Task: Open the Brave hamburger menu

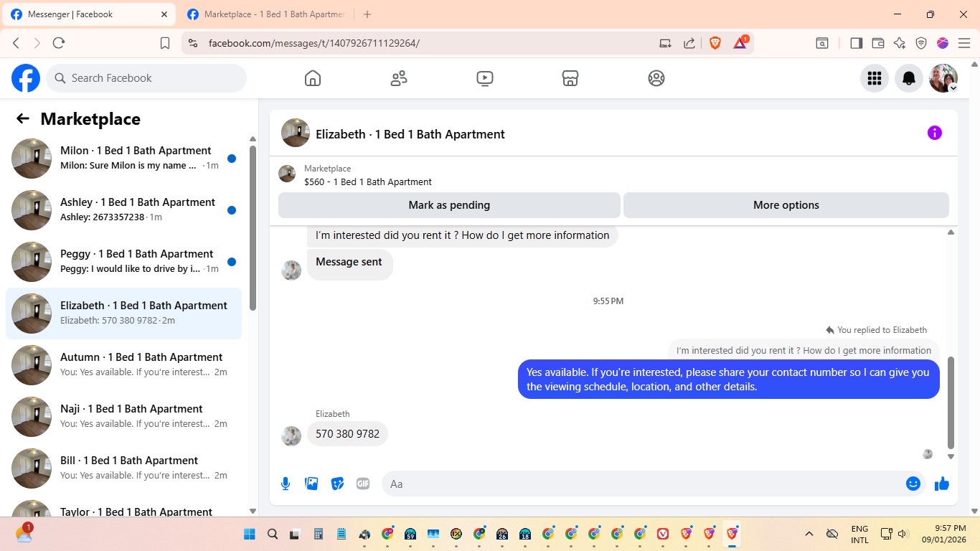Action: click(x=964, y=43)
